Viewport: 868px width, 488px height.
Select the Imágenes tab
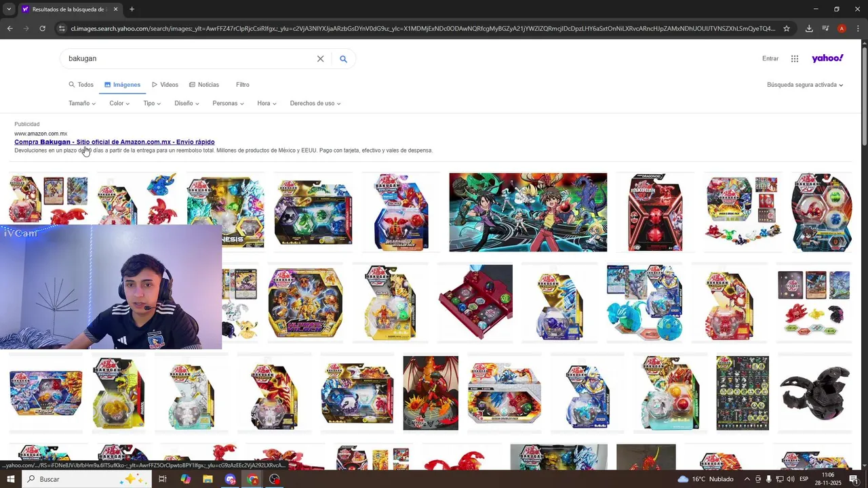122,85
